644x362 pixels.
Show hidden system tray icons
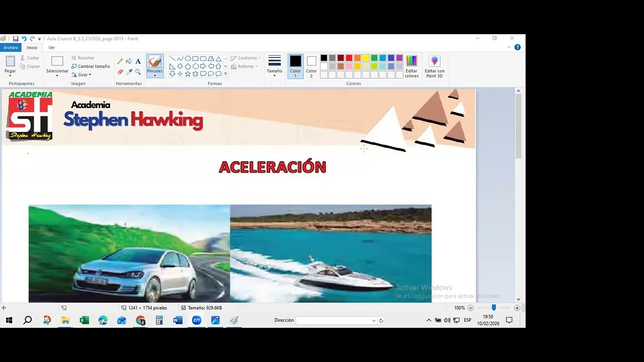429,320
